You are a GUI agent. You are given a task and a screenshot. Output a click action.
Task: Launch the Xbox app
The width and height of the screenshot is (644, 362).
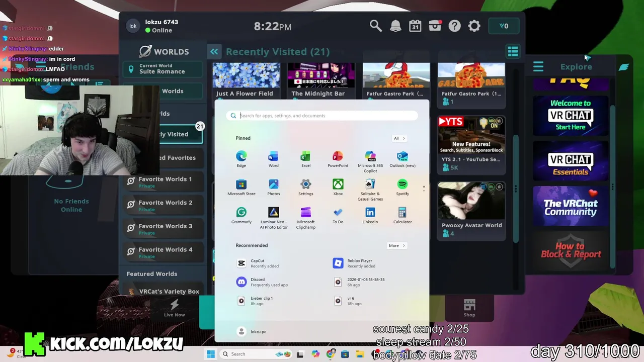(338, 187)
